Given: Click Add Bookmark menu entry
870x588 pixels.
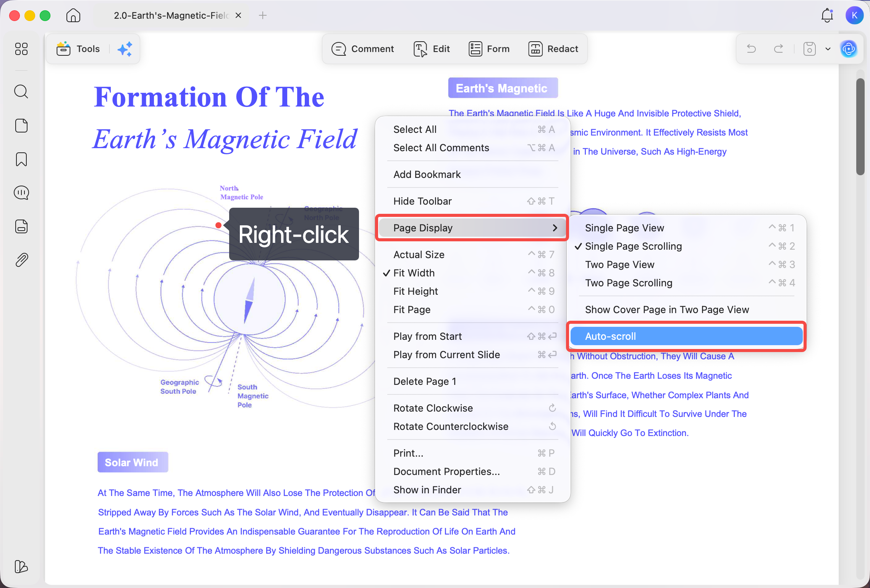Looking at the screenshot, I should (x=473, y=174).
